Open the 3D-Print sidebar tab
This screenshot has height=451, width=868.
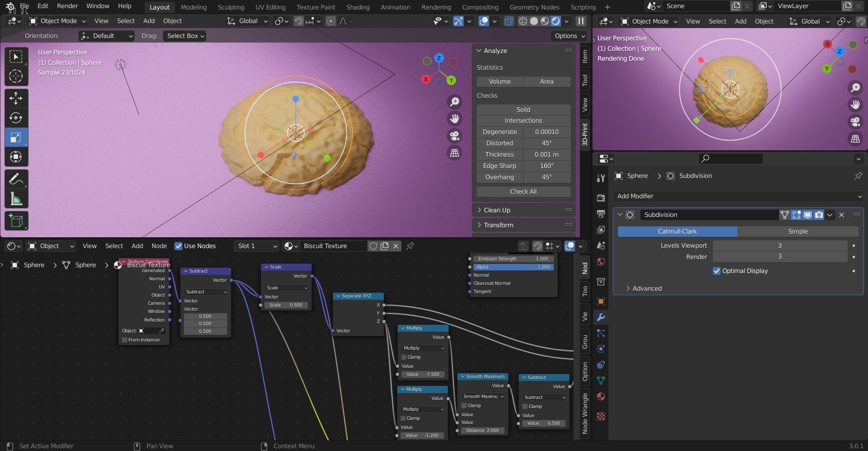coord(585,134)
